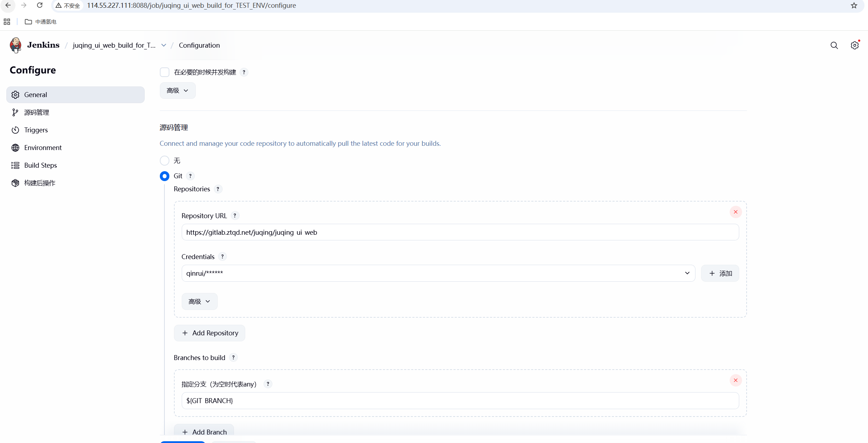Click the Jenkins butler logo icon
The height and width of the screenshot is (443, 868).
point(16,45)
